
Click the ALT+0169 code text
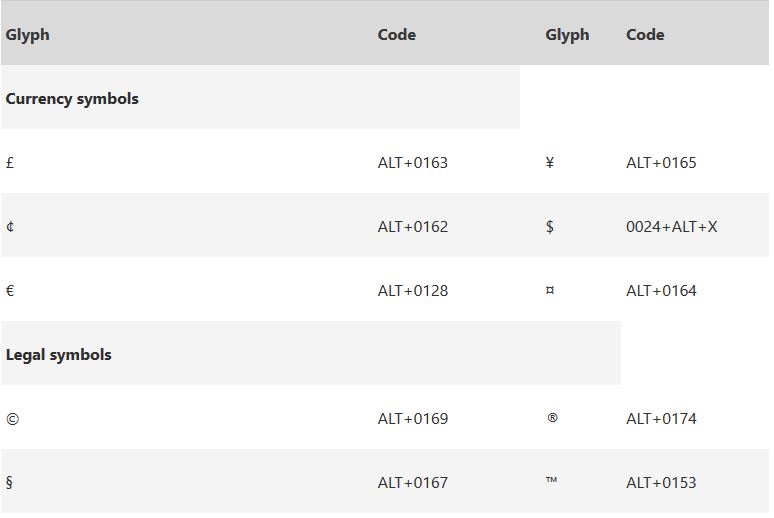pos(412,418)
